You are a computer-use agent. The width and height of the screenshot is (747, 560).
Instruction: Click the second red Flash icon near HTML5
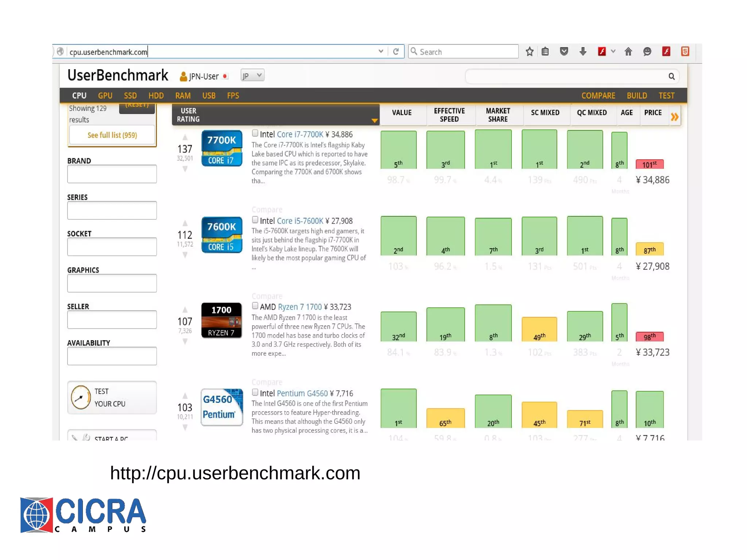click(x=666, y=51)
